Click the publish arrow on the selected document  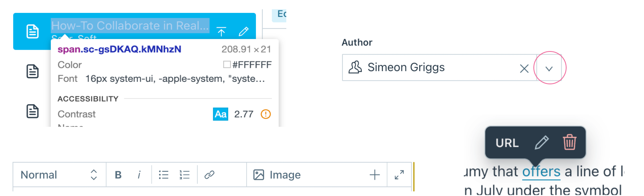[x=221, y=31]
